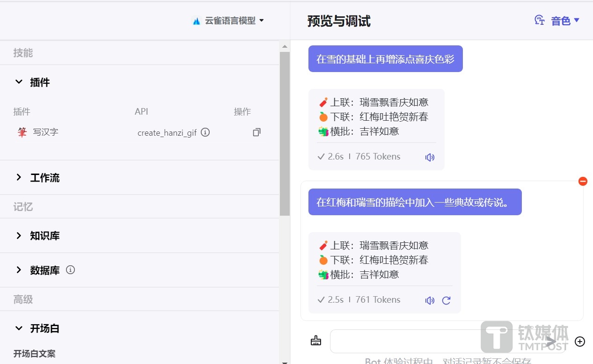Click the copy icon in the plugin row
Image resolution: width=593 pixels, height=364 pixels.
pos(256,132)
